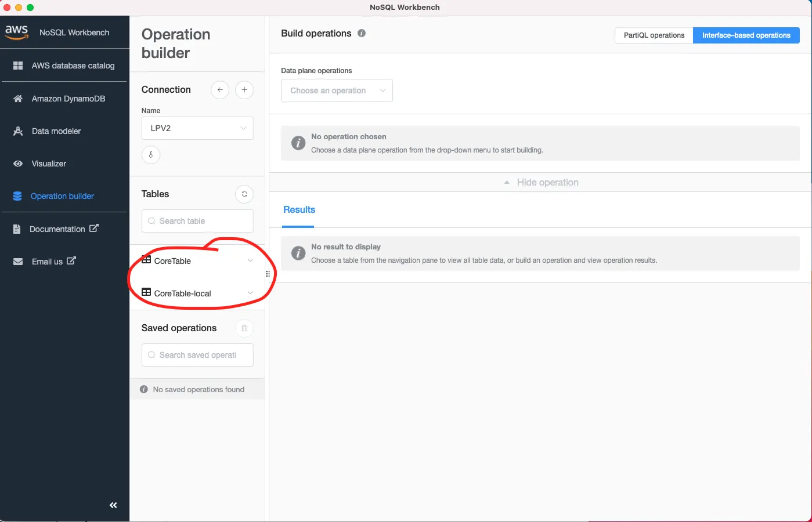Click the Documentation external link icon
812x522 pixels.
point(93,229)
